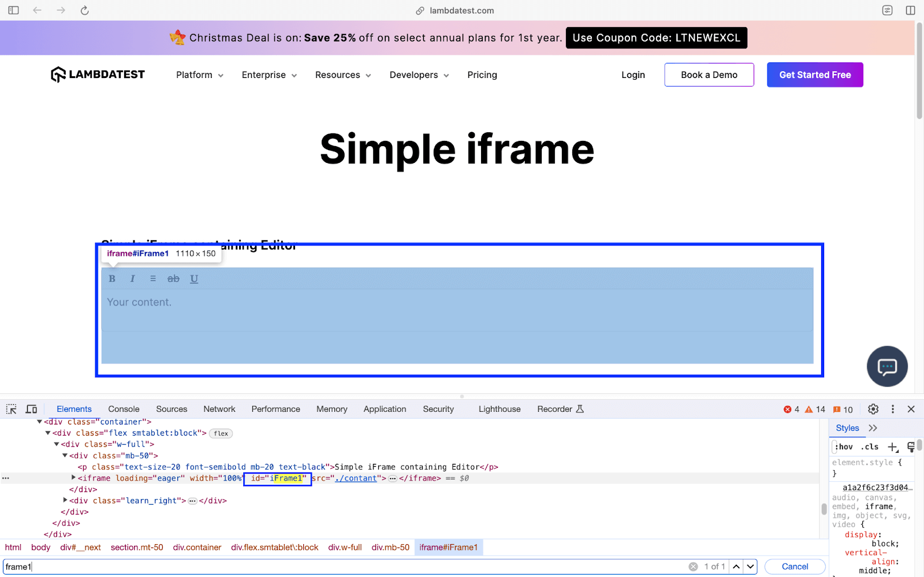The width and height of the screenshot is (924, 577).
Task: Click the LambdaTest logo
Action: pyautogui.click(x=97, y=75)
